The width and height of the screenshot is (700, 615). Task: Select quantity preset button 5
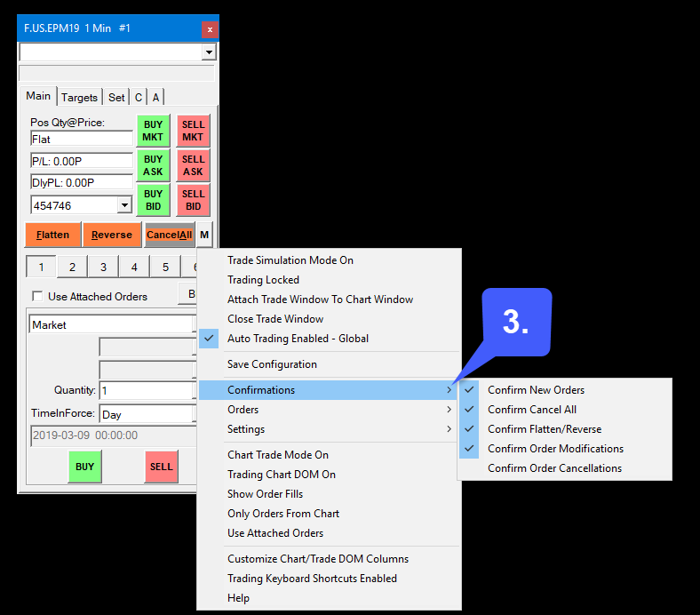(x=165, y=268)
